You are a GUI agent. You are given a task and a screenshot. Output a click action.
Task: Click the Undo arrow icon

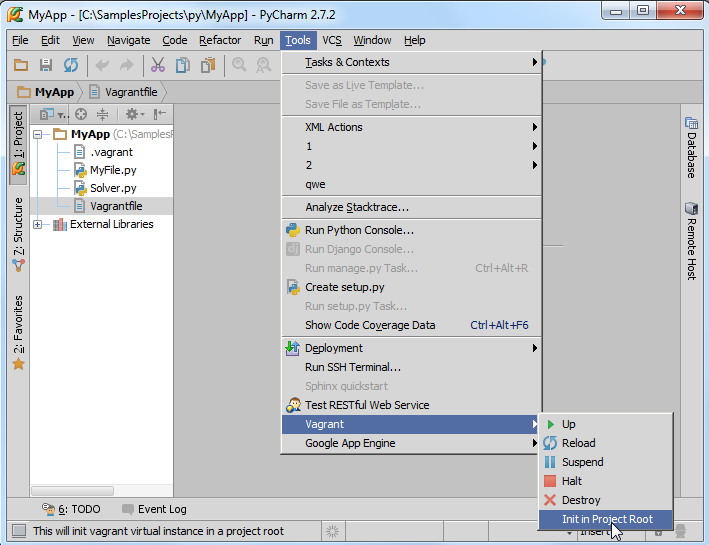pos(102,66)
